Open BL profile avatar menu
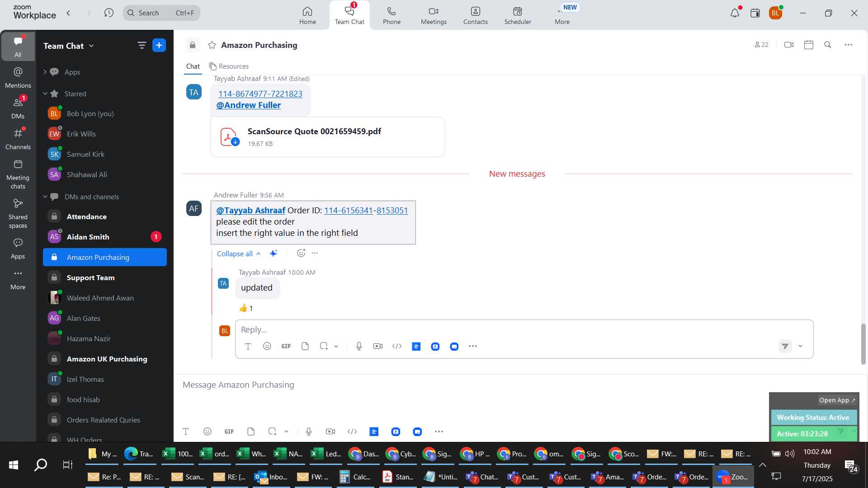Viewport: 868px width, 488px height. click(776, 13)
